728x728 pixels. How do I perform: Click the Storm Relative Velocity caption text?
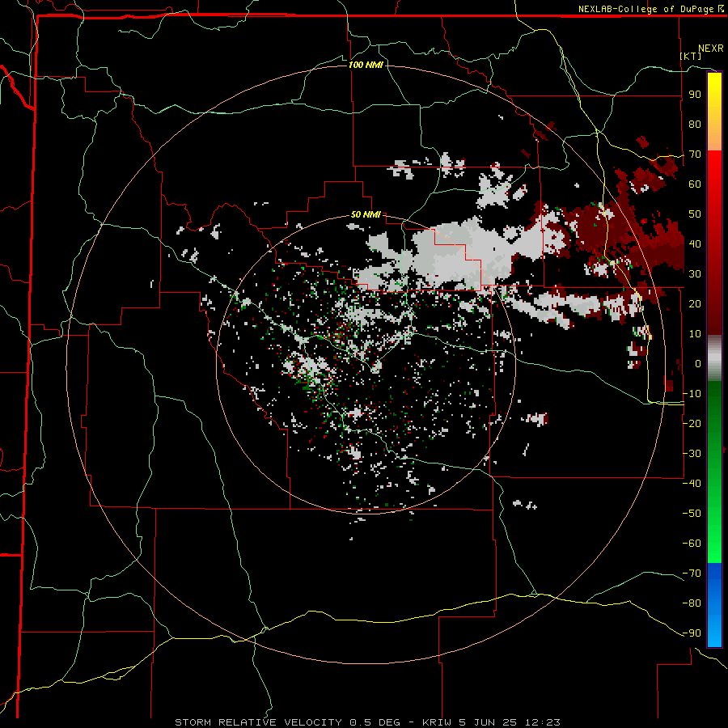pyautogui.click(x=367, y=722)
